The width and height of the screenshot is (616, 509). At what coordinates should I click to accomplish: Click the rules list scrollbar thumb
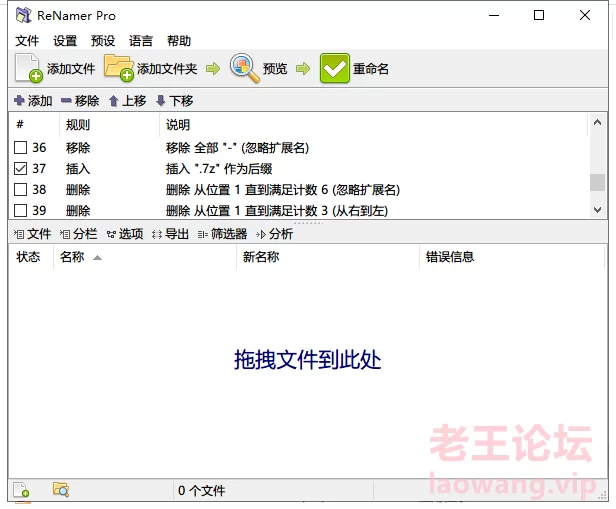[x=598, y=182]
